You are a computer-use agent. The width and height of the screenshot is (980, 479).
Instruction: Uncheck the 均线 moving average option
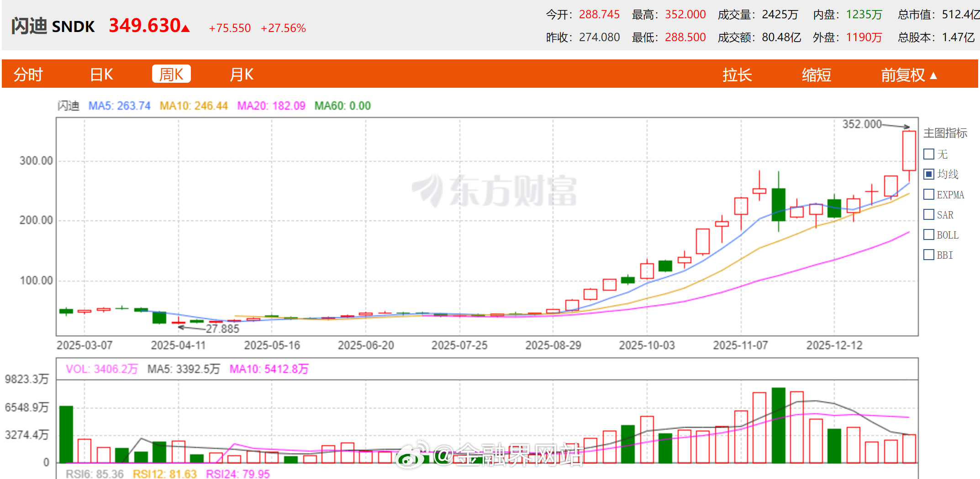[x=928, y=174]
